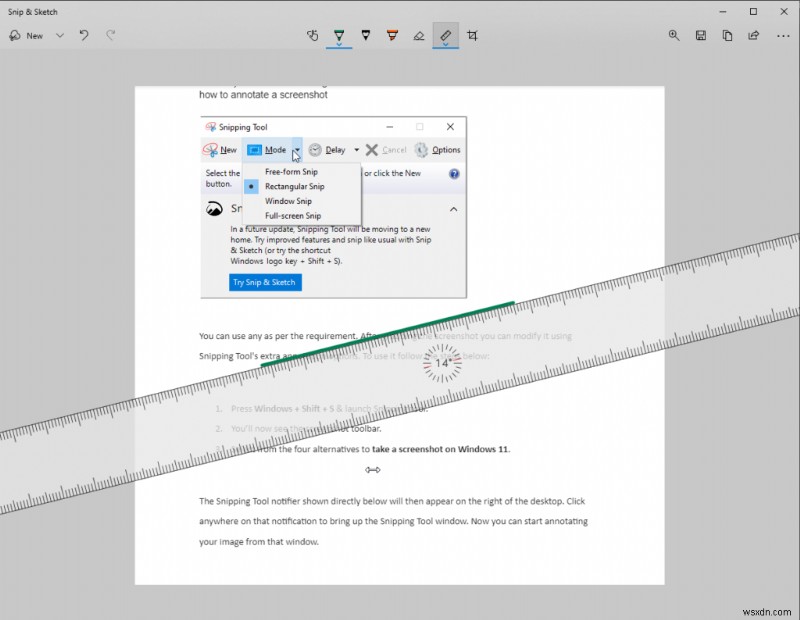Click the green line drawn along the ruler
Viewport: 800px width, 620px height.
(388, 334)
